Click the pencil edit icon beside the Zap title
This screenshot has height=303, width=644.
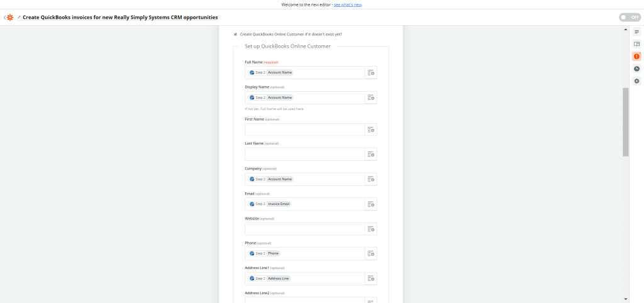pos(19,18)
